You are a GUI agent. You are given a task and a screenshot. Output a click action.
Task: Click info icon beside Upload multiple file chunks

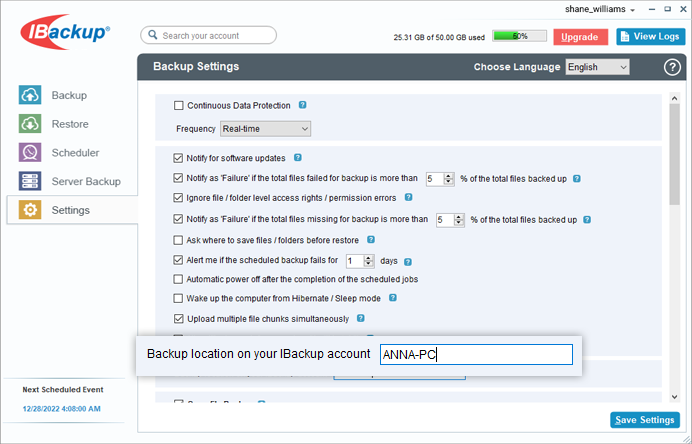[360, 319]
